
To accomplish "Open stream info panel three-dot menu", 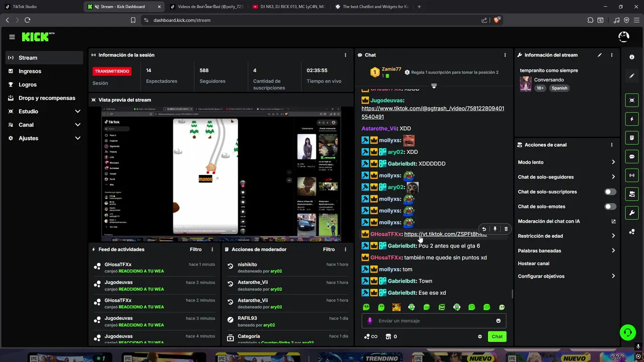I will click(x=612, y=55).
